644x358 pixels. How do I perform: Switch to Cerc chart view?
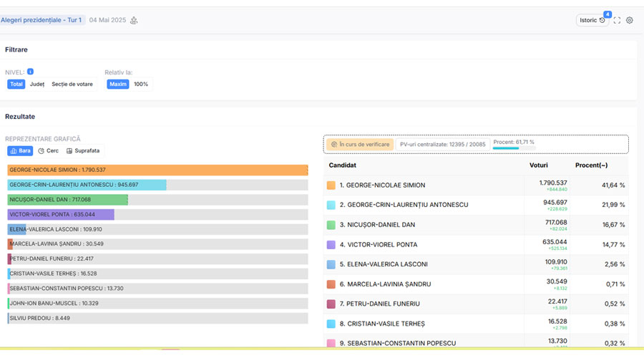[49, 151]
